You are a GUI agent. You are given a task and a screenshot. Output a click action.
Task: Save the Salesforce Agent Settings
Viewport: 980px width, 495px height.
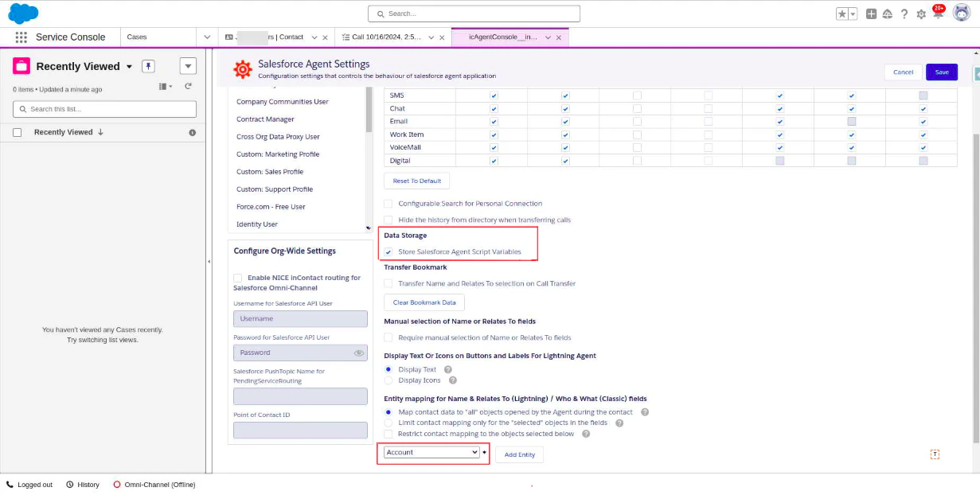[941, 72]
